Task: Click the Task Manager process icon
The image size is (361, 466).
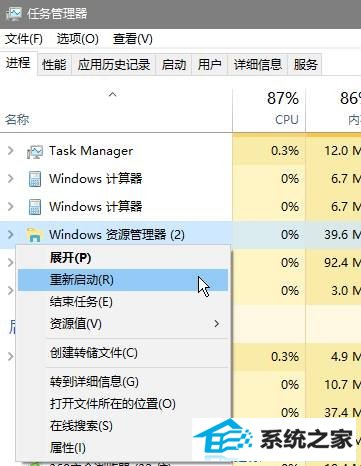Action: (x=35, y=151)
